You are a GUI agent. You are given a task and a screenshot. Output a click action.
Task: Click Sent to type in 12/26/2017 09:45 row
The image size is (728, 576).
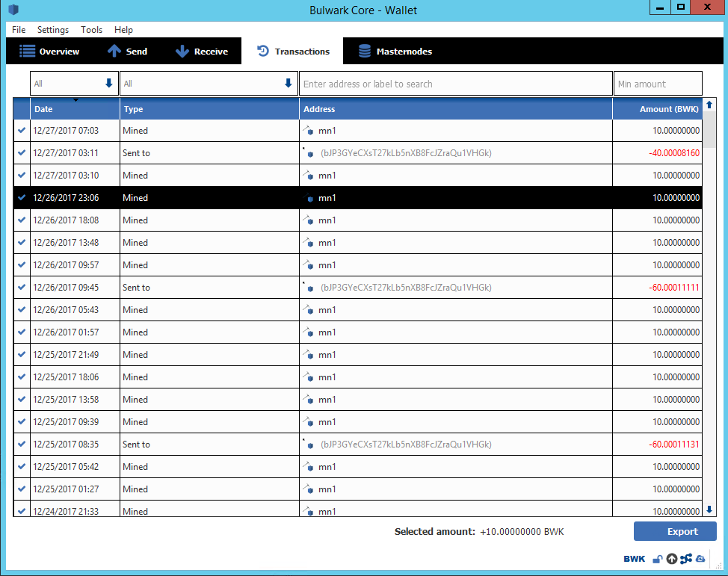click(136, 288)
